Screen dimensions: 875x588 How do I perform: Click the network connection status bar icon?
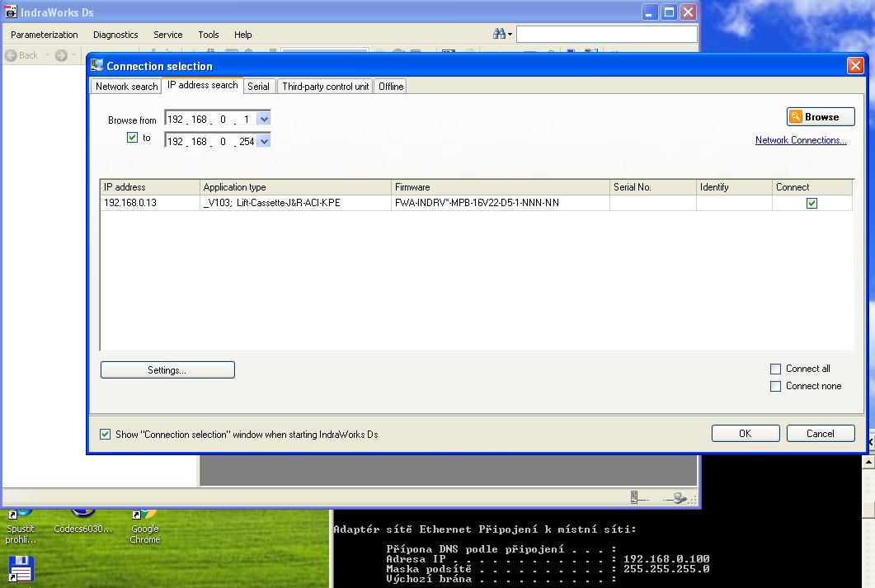(679, 497)
